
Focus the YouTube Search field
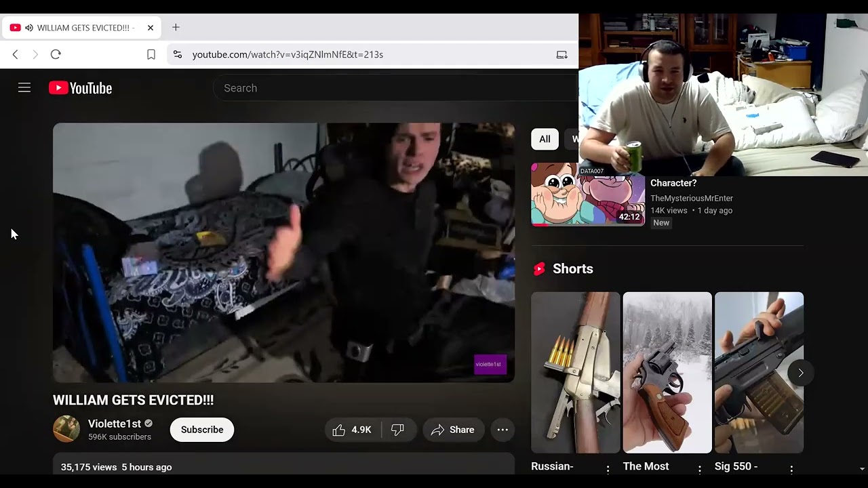395,88
